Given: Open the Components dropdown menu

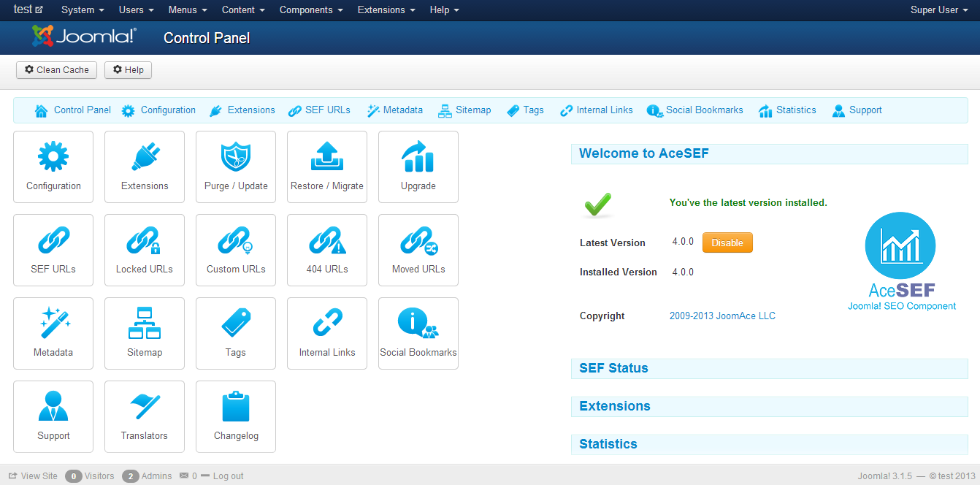Looking at the screenshot, I should (311, 10).
